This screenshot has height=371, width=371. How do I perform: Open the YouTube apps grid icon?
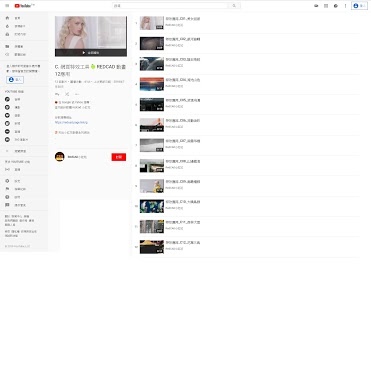(326, 6)
